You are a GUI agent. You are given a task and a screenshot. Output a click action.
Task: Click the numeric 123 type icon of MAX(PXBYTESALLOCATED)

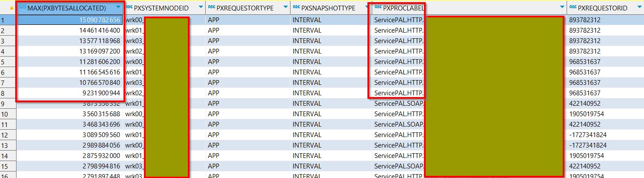coord(23,7)
